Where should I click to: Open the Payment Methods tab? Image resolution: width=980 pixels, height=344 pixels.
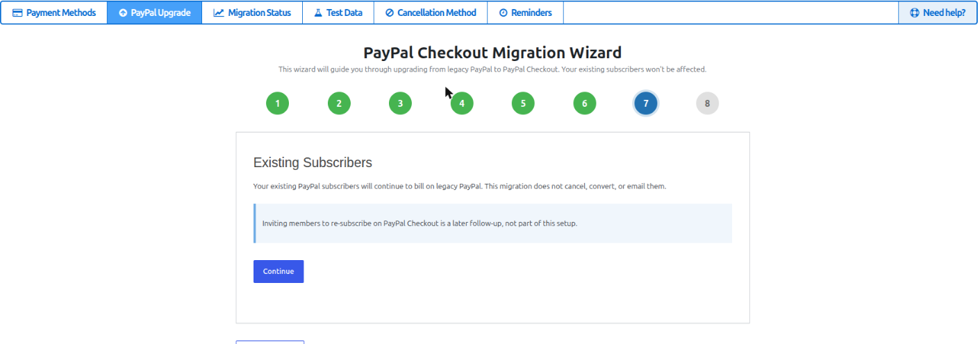pos(54,12)
